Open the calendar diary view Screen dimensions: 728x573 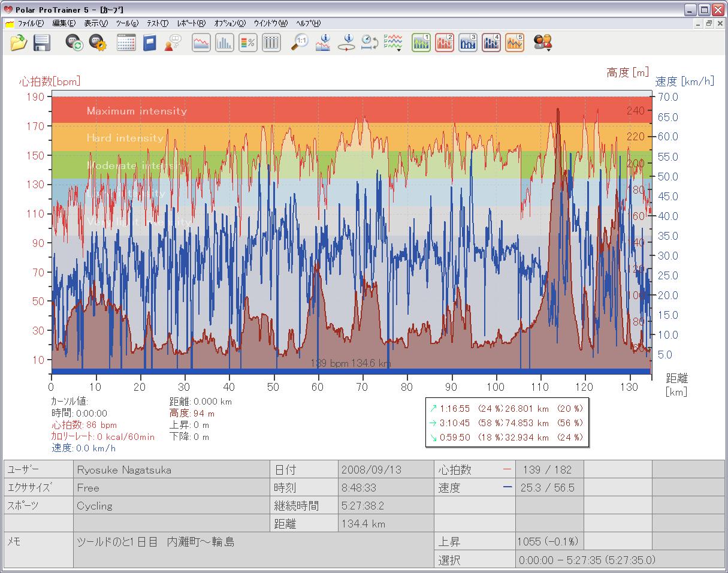point(126,43)
